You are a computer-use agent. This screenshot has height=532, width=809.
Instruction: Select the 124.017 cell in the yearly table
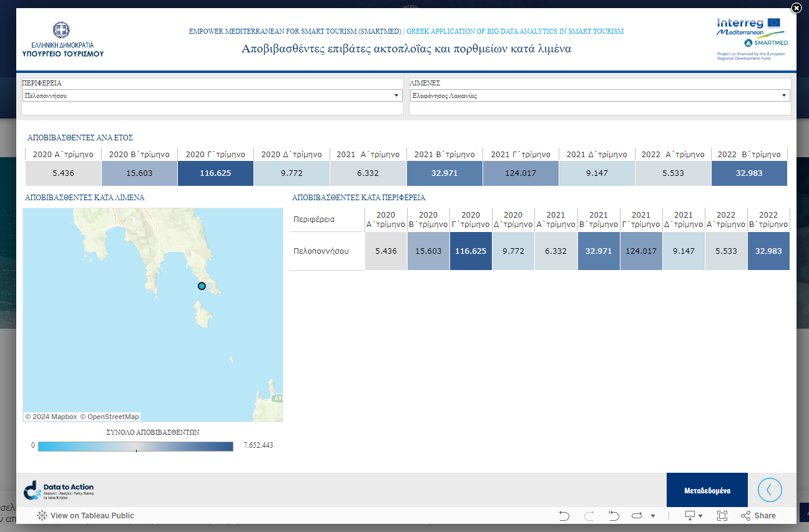click(521, 173)
